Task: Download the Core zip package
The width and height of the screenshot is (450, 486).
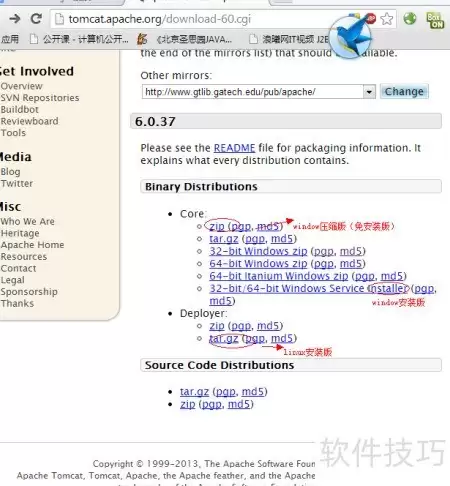Action: point(217,226)
